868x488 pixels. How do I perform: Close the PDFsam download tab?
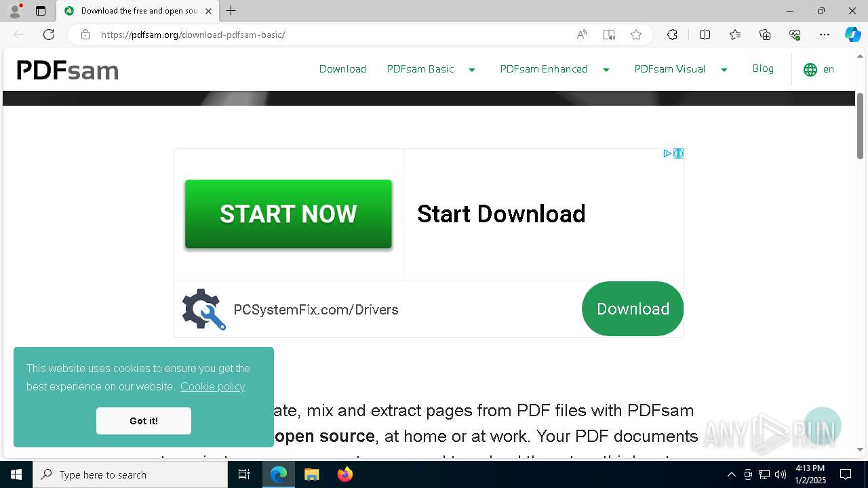coord(208,11)
